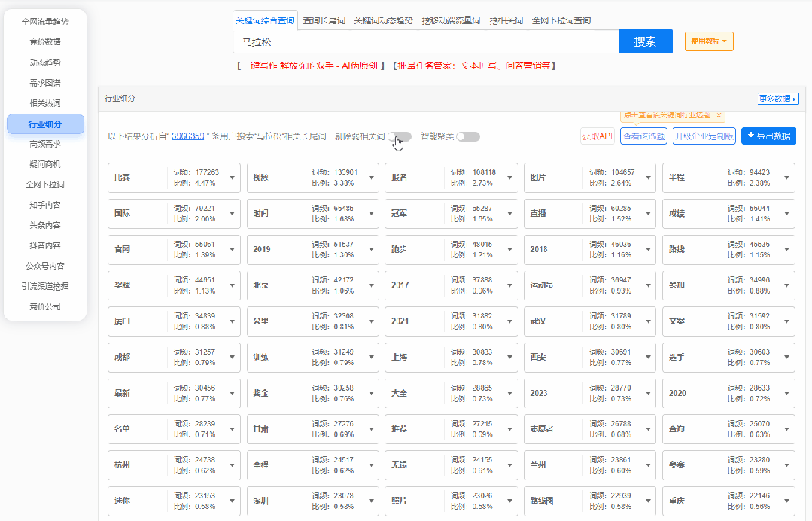Screen dimensions: 812x521
Task: Expand the 成都 keyword card arrow
Action: 233,358
